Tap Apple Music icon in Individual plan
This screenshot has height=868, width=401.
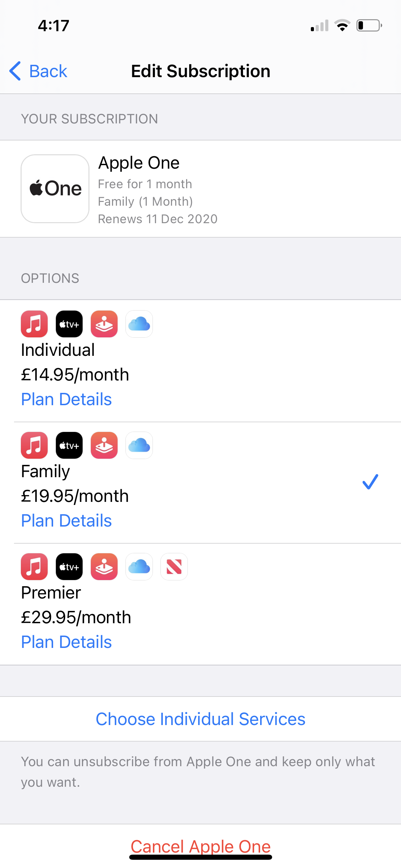(34, 324)
